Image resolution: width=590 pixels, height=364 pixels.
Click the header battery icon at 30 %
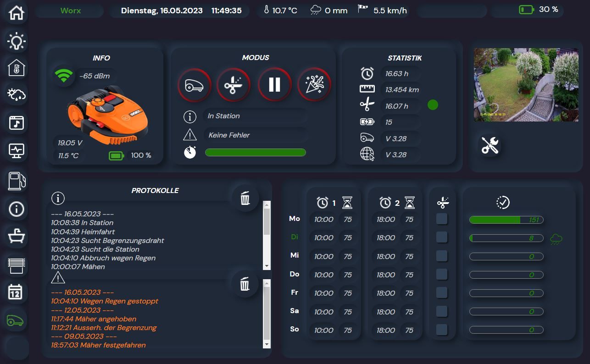pyautogui.click(x=527, y=10)
